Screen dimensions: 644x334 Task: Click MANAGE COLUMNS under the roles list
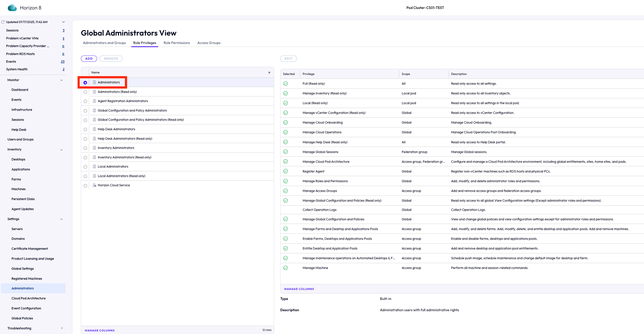click(100, 330)
